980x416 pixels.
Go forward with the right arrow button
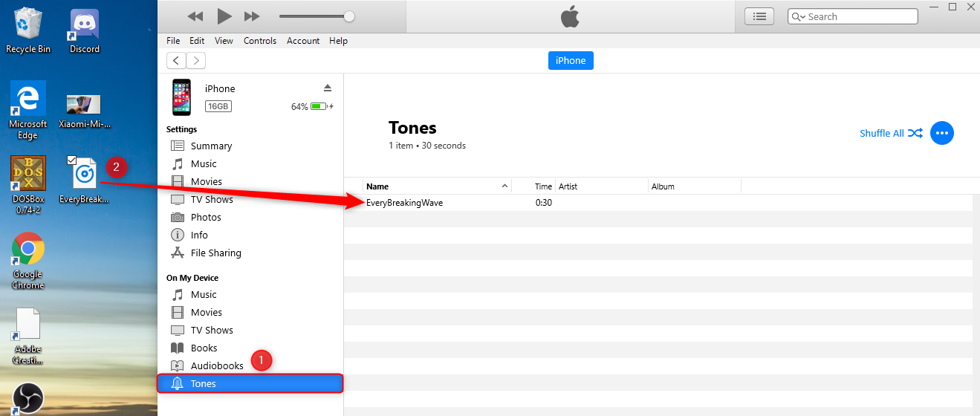point(196,61)
